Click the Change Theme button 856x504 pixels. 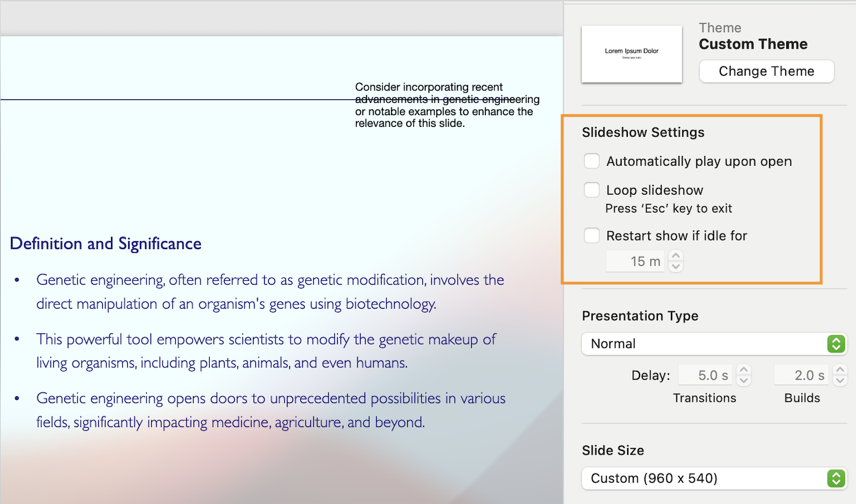(x=766, y=71)
